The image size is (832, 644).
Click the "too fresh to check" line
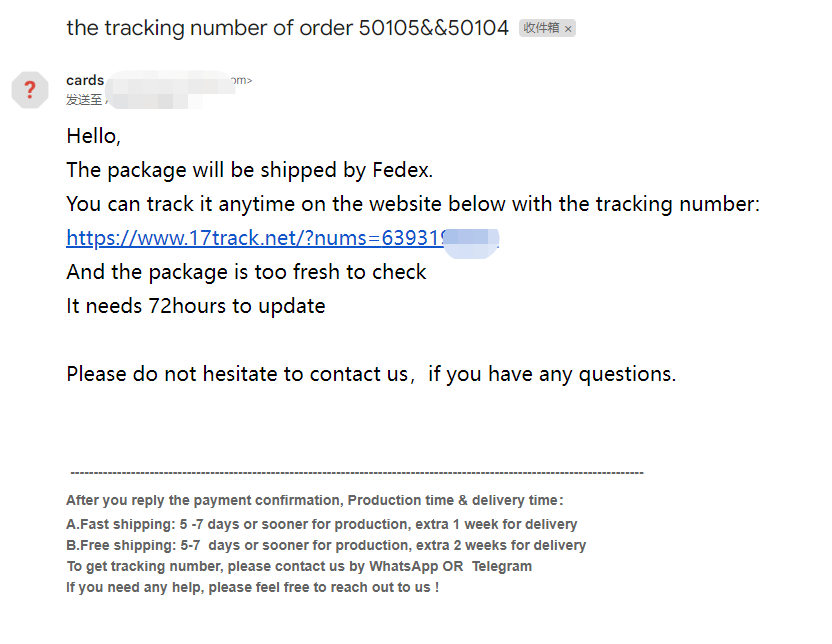point(246,272)
